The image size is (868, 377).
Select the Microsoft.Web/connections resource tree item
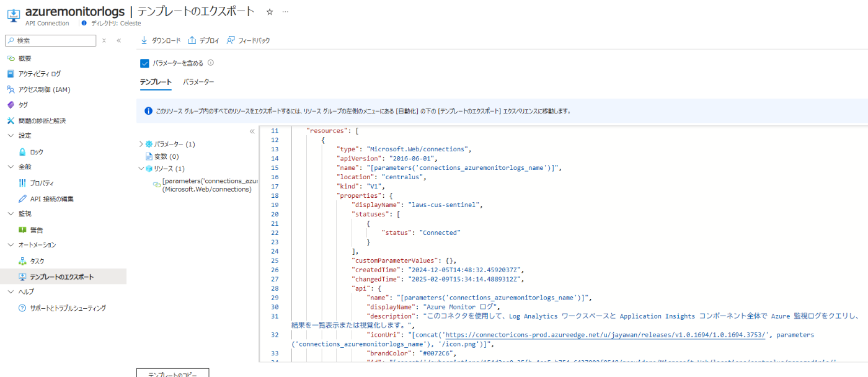click(x=205, y=185)
